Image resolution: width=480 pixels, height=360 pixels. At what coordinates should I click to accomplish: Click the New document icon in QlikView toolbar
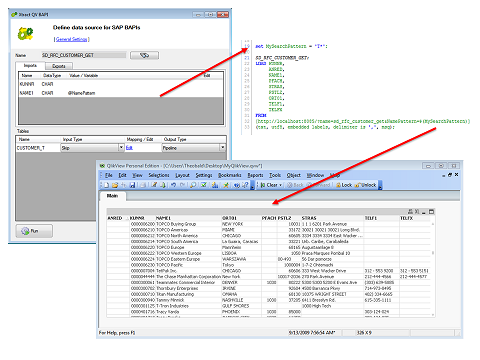(x=107, y=185)
